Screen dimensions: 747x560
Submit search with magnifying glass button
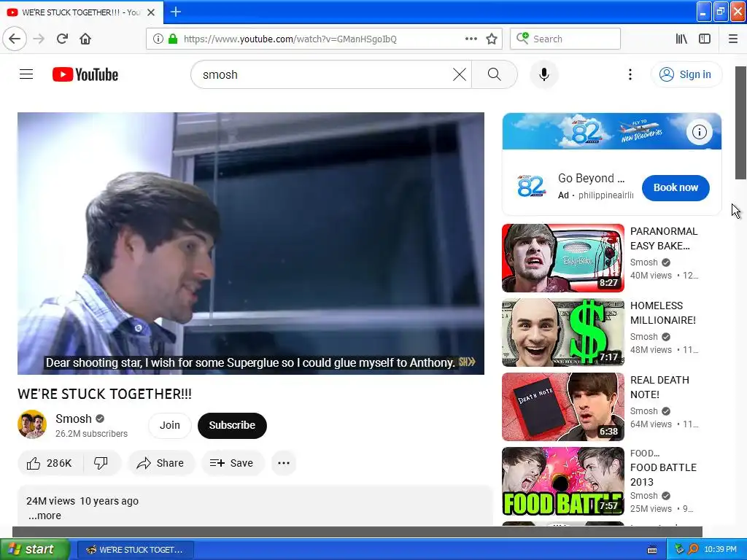pos(494,74)
